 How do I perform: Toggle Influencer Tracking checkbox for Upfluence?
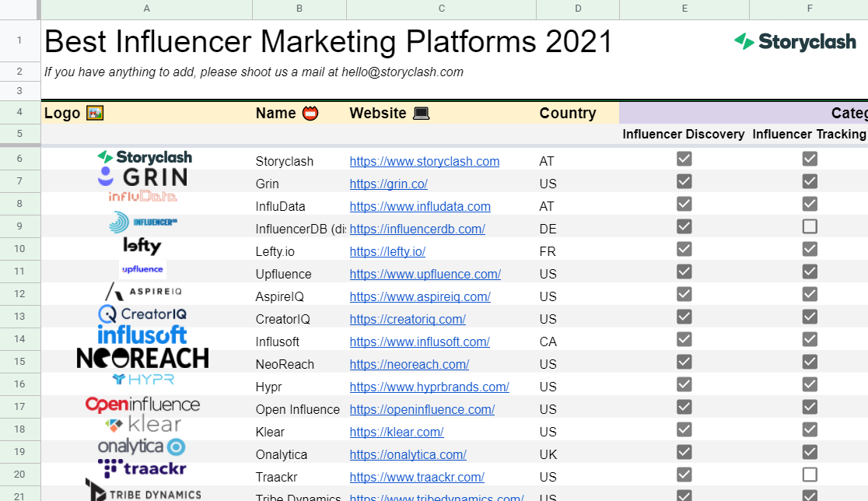point(810,272)
